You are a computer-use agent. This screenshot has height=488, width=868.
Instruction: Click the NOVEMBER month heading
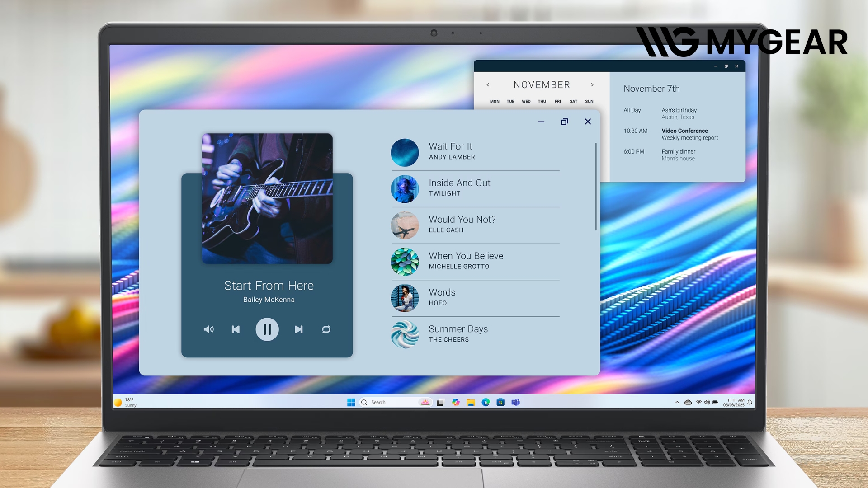(x=542, y=85)
